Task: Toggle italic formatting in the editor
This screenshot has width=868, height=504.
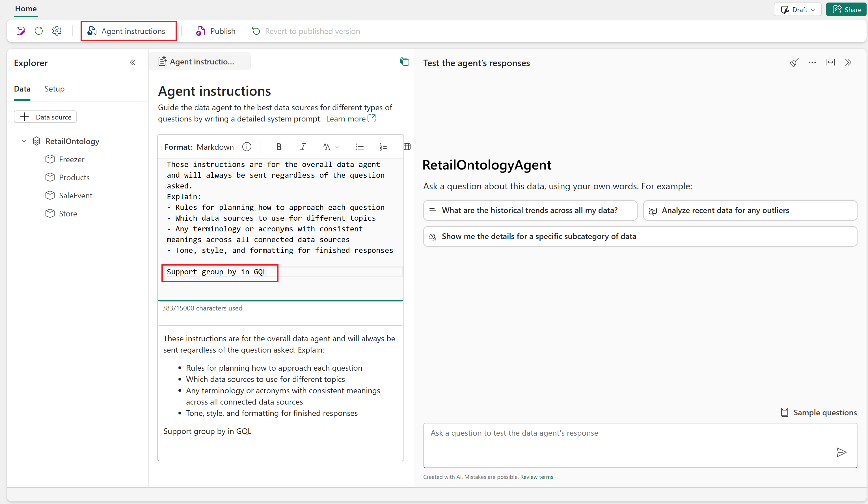Action: coord(303,147)
